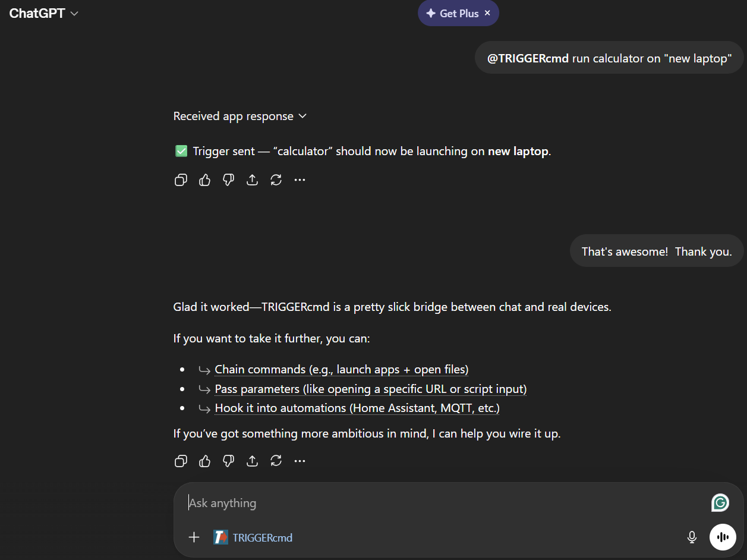
Task: Copy the first response about calculator trigger
Action: 181,180
